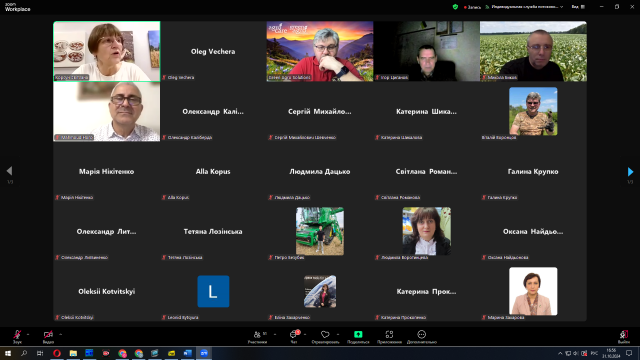This screenshot has width=640, height=360.
Task: Select the active speaker video tile with green border
Action: coord(107,51)
